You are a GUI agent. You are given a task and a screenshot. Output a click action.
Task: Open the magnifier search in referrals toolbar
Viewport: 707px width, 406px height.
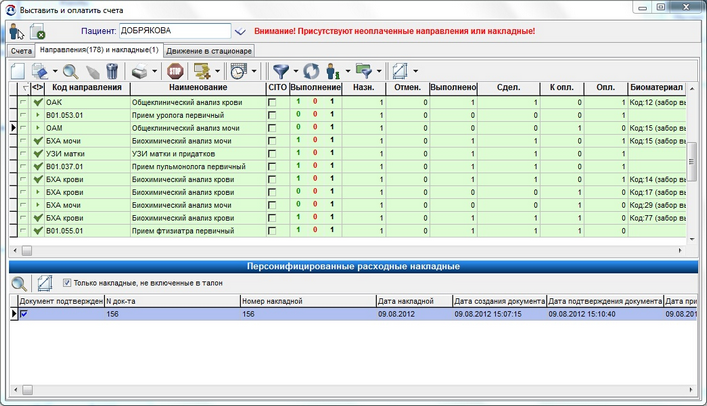[70, 71]
